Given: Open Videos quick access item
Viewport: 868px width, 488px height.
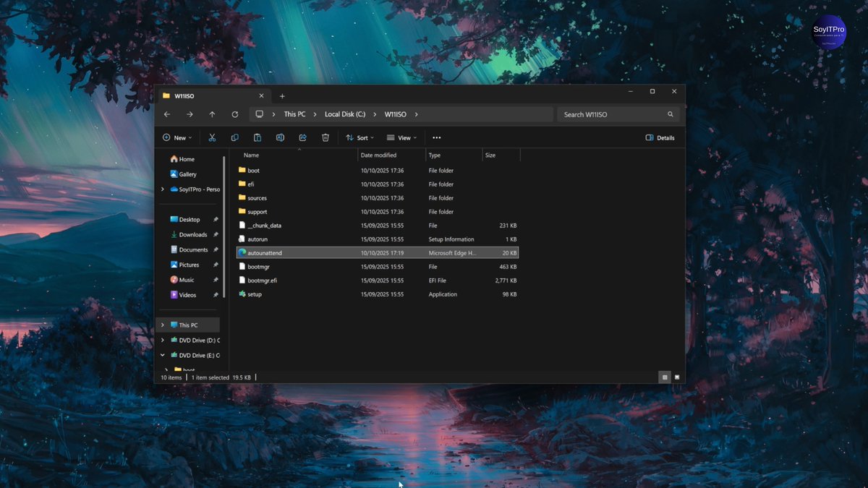Looking at the screenshot, I should tap(183, 295).
